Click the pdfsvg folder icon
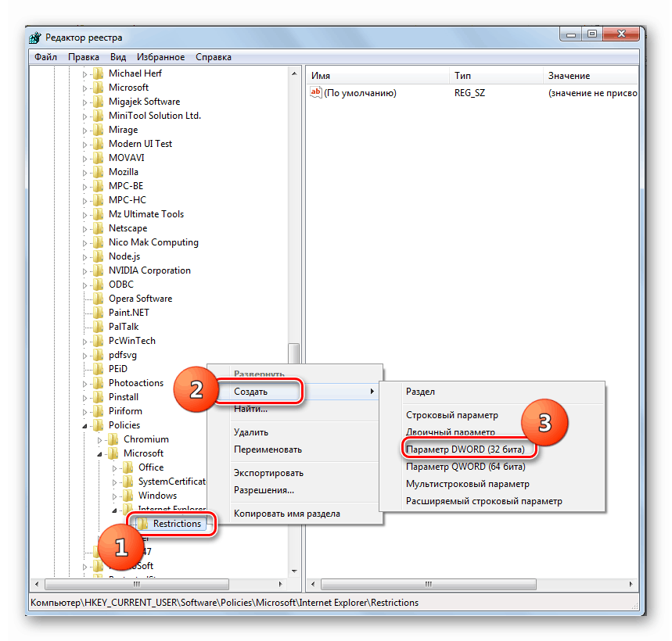The height and width of the screenshot is (641, 672). (99, 355)
